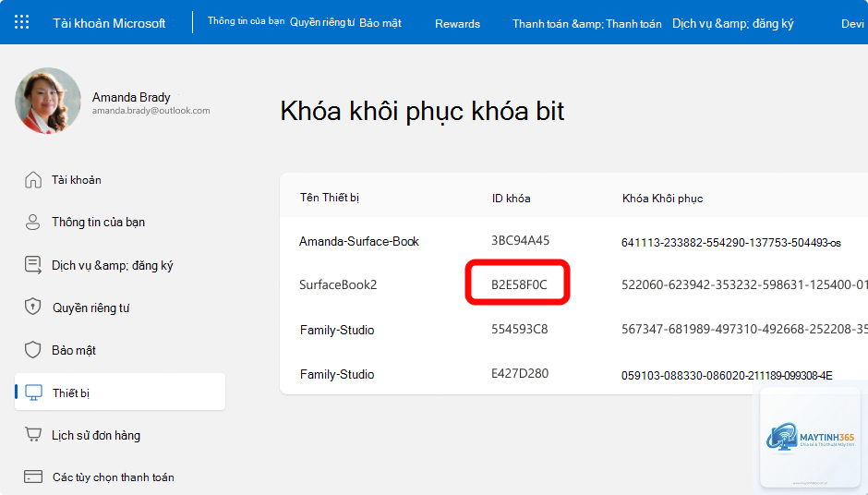Open Bảo mật top menu item
Viewport: 868px width, 495px height.
(380, 23)
